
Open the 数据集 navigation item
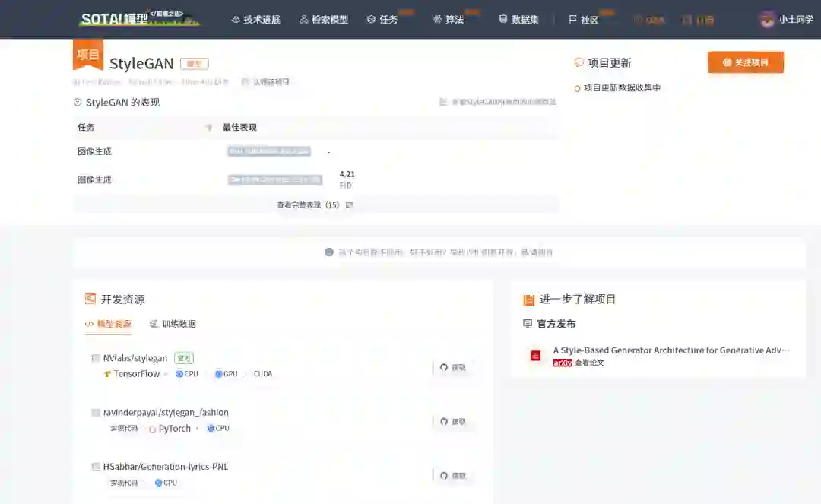[518, 19]
